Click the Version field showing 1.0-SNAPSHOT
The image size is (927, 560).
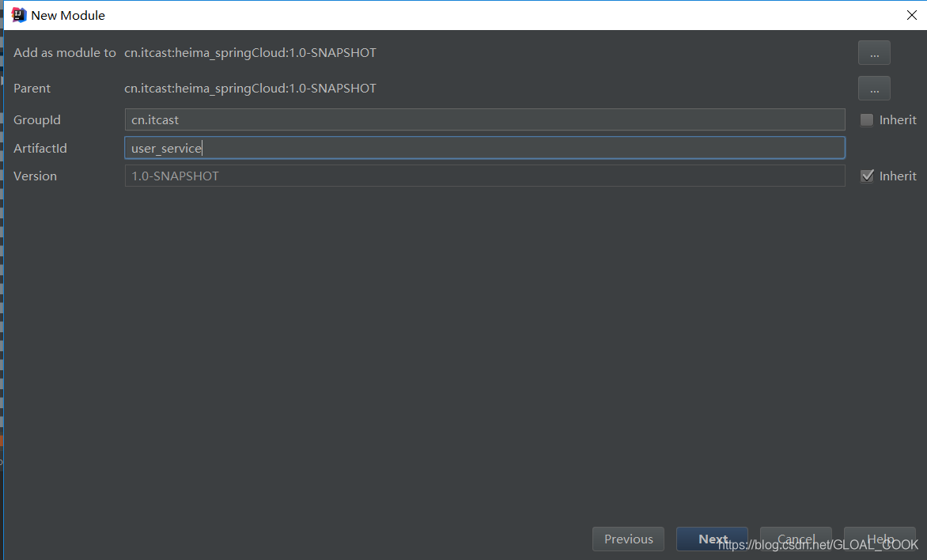pos(485,176)
